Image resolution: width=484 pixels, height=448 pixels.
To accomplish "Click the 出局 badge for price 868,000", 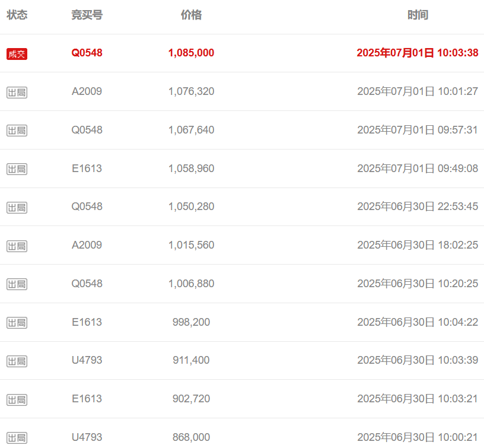I will click(17, 438).
